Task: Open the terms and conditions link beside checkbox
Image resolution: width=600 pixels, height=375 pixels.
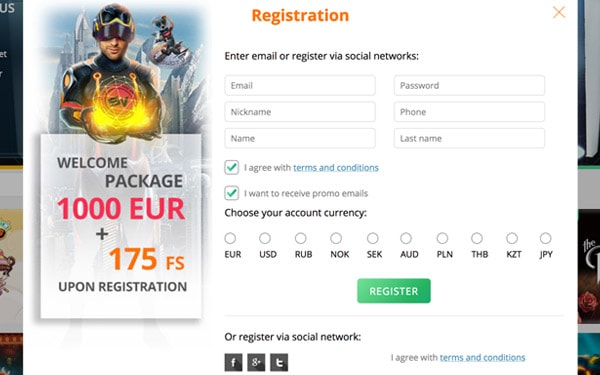Action: click(336, 168)
